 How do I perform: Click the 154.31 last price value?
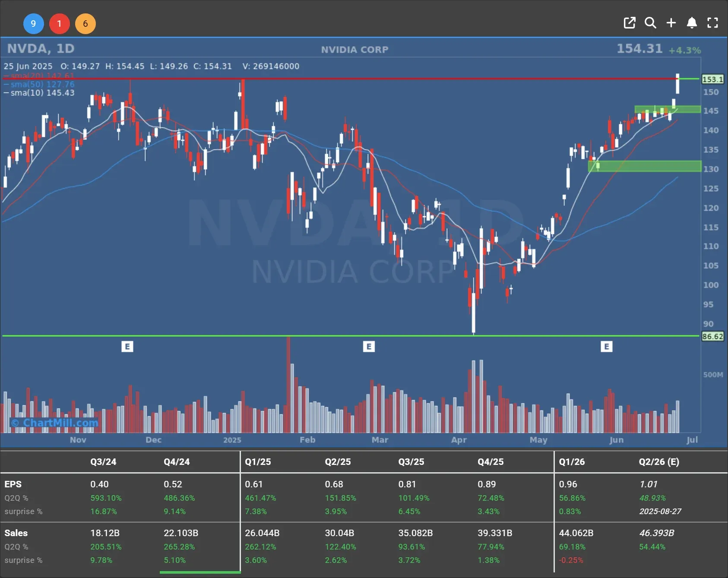click(639, 48)
